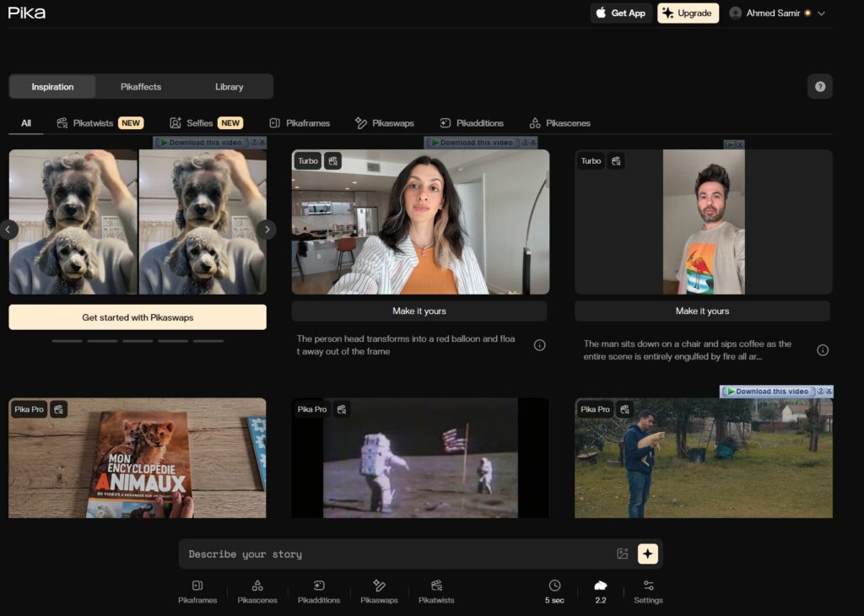Click Pikatwists icon on woman selfie card
This screenshot has width=864, height=616.
pos(332,161)
